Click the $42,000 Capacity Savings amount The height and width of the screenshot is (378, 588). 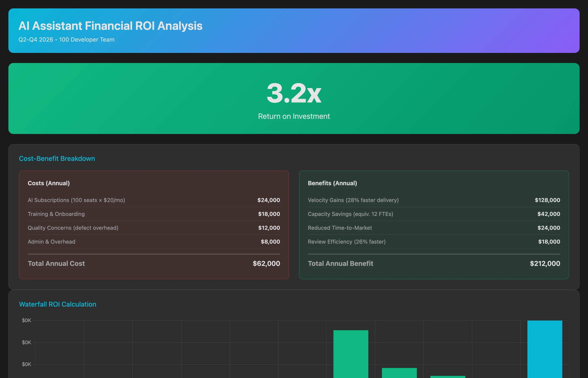[x=549, y=214]
